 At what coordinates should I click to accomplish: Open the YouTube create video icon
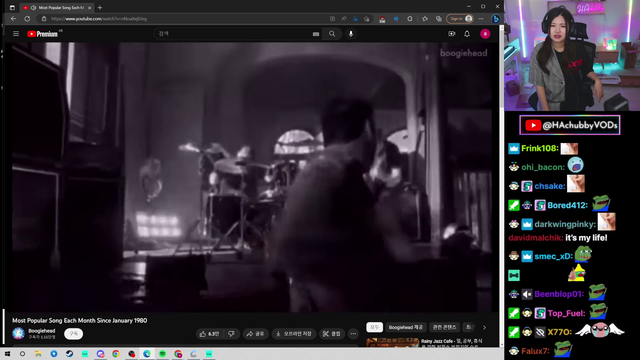[451, 34]
